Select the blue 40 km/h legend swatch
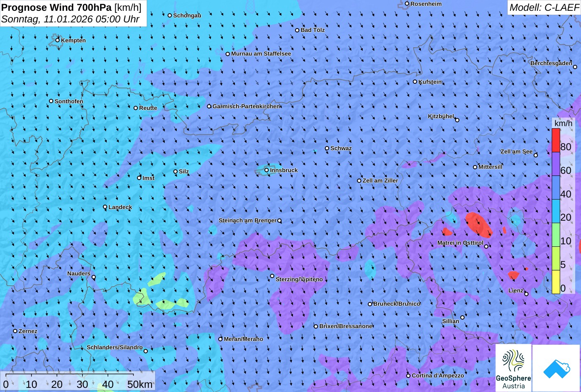Screen dimensions: 581x392 click(556, 187)
